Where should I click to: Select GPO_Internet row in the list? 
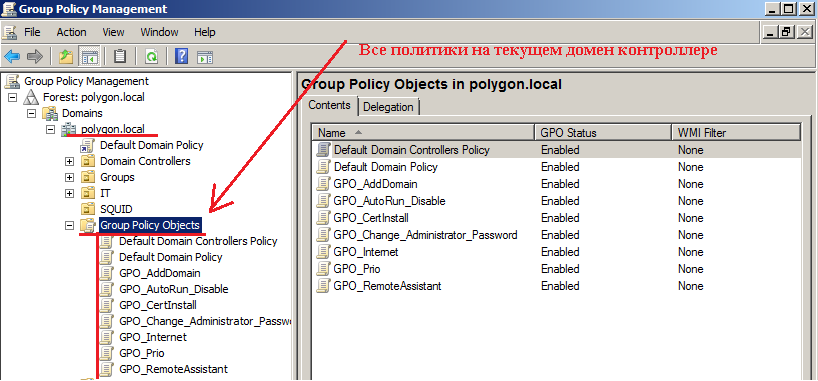(557, 252)
